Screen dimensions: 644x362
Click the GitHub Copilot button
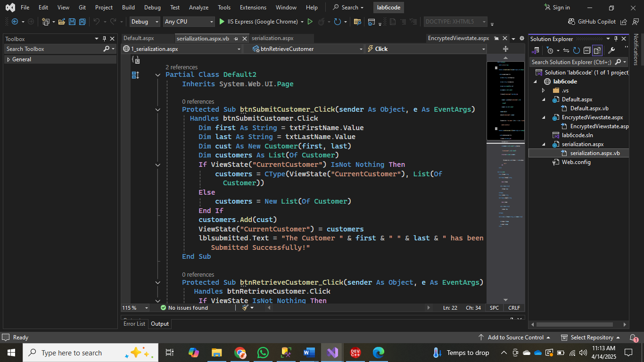point(592,22)
